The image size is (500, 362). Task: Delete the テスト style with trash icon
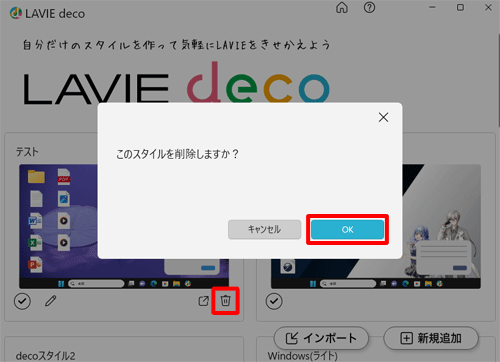pos(226,301)
